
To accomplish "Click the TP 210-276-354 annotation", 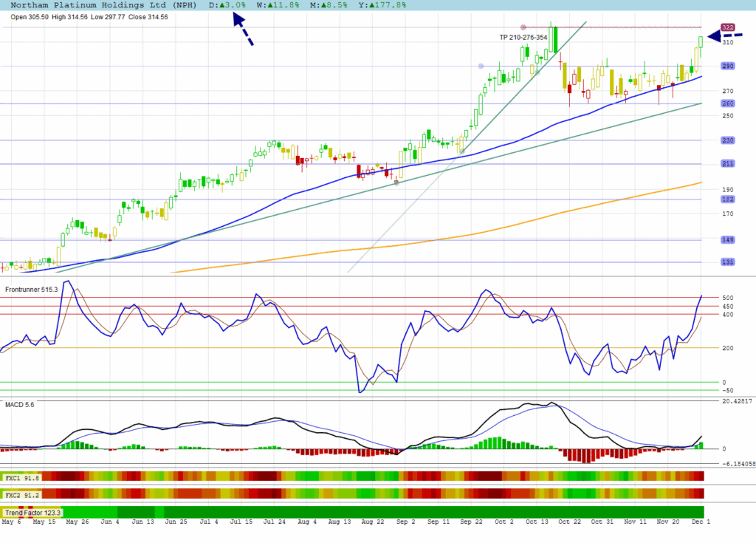I will (523, 37).
